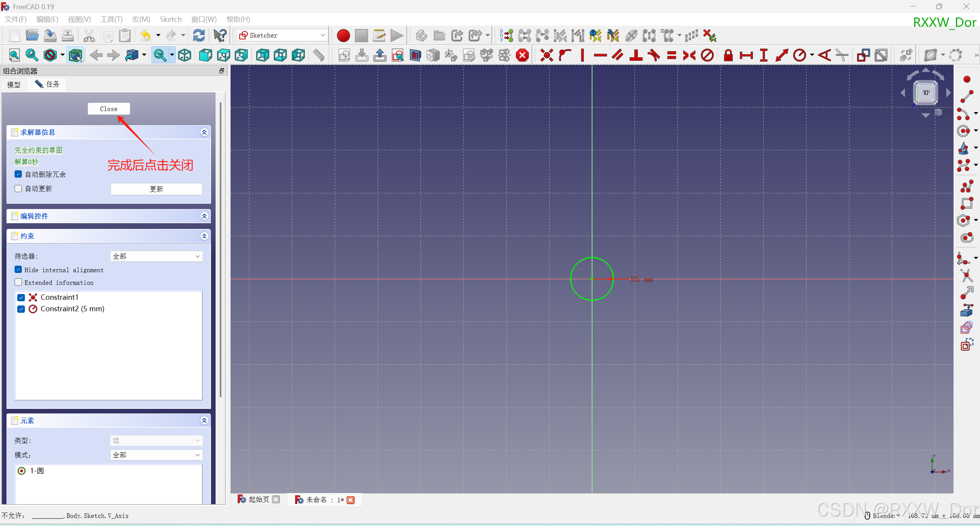
Task: Click the Close button in task panel
Action: tap(109, 109)
